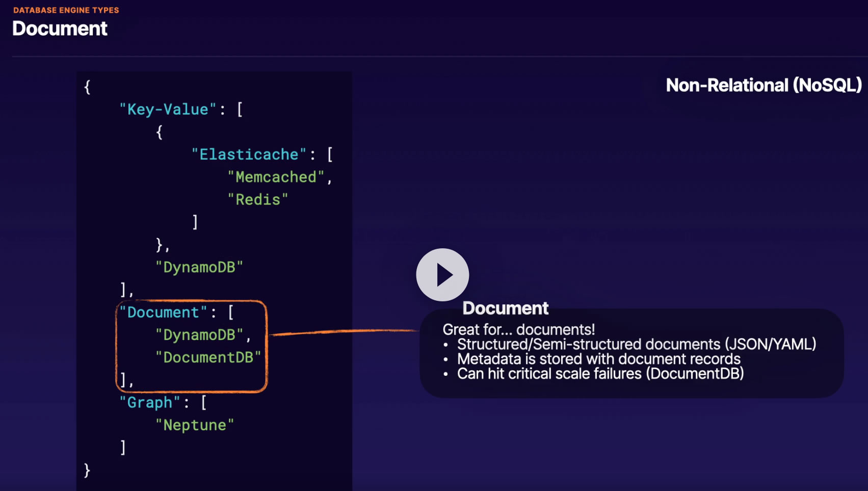
Task: Click the "Key-Value" key in the JSON
Action: (168, 109)
